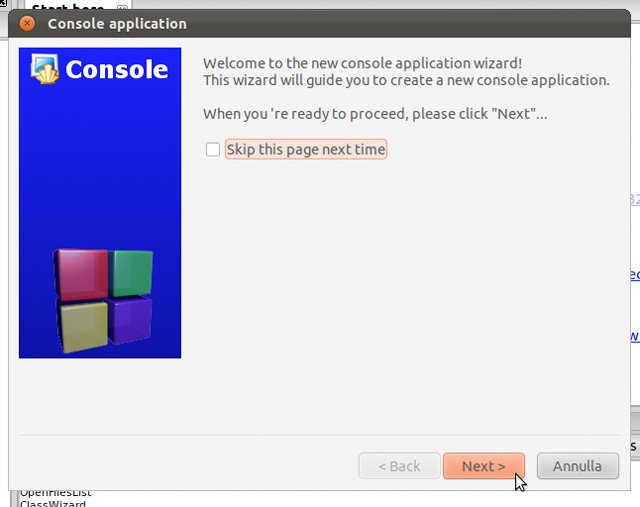Click the red cube of the logo
The image size is (640, 507).
81,273
